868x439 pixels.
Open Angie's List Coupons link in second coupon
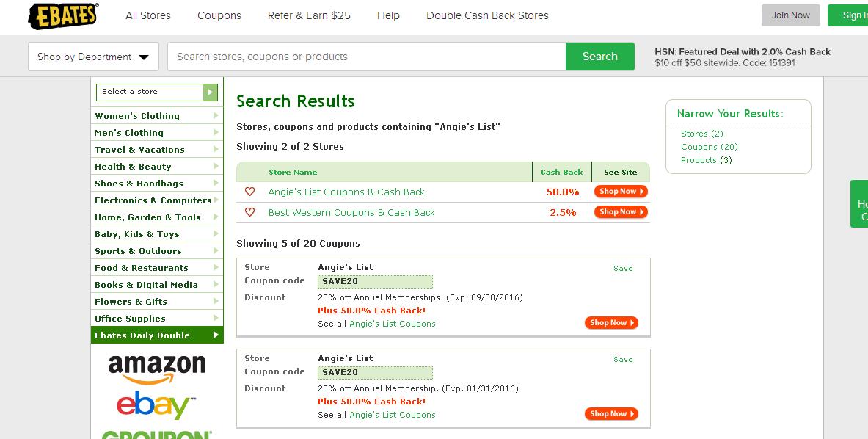point(393,415)
